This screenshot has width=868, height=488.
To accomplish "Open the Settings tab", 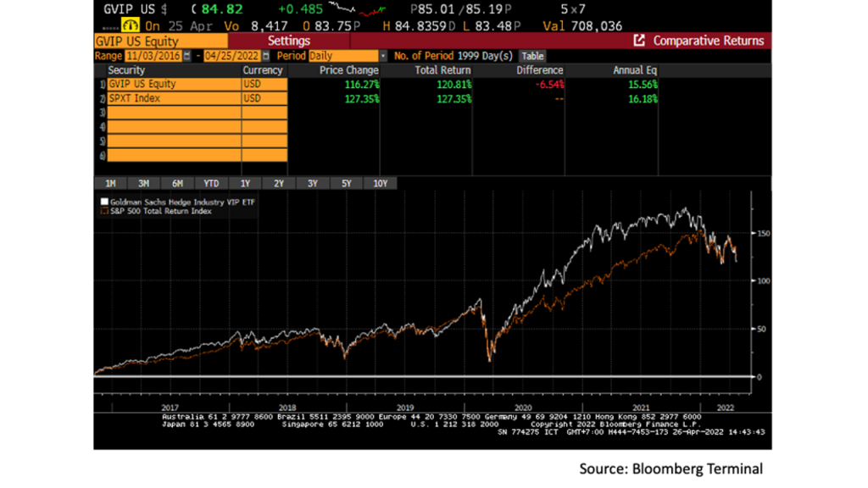I will [x=289, y=41].
